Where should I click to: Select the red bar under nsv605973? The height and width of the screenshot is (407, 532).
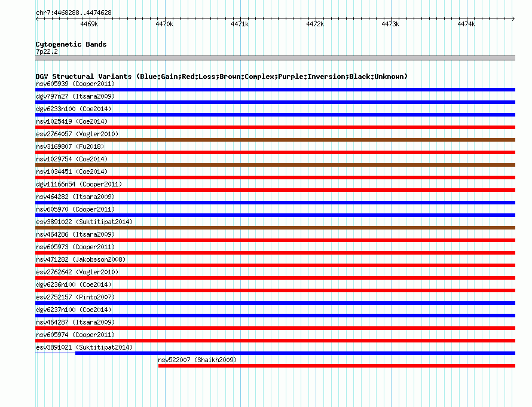point(275,253)
